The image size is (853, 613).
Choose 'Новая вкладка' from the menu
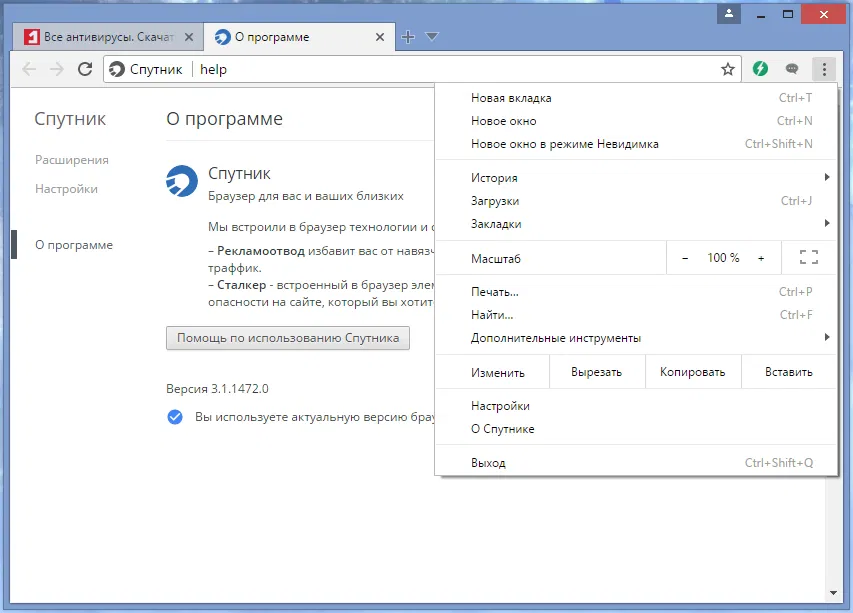coord(636,98)
